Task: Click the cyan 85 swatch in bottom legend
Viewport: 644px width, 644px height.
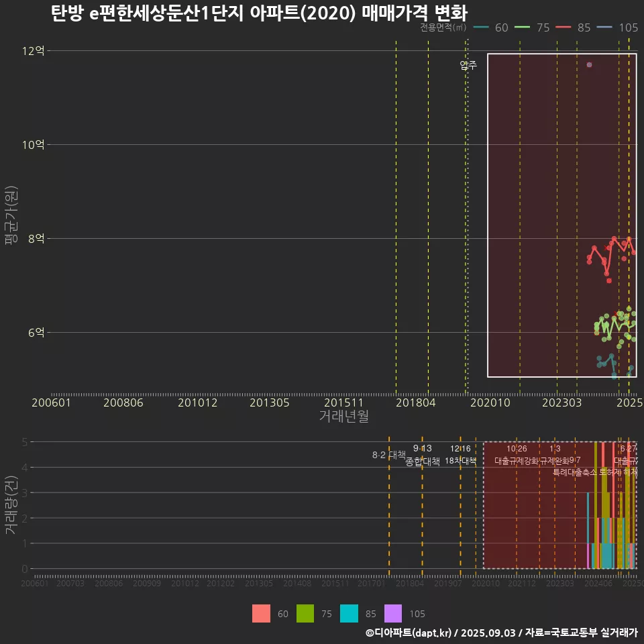Action: coord(349,614)
